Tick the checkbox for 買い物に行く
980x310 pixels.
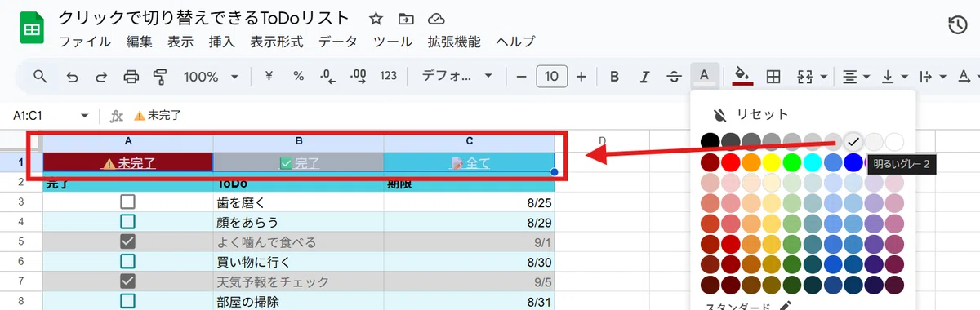[127, 261]
